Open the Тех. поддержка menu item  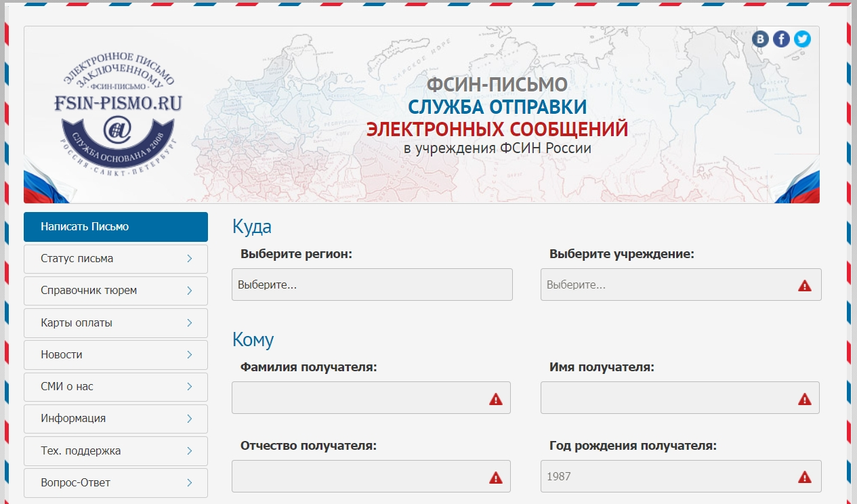[116, 451]
